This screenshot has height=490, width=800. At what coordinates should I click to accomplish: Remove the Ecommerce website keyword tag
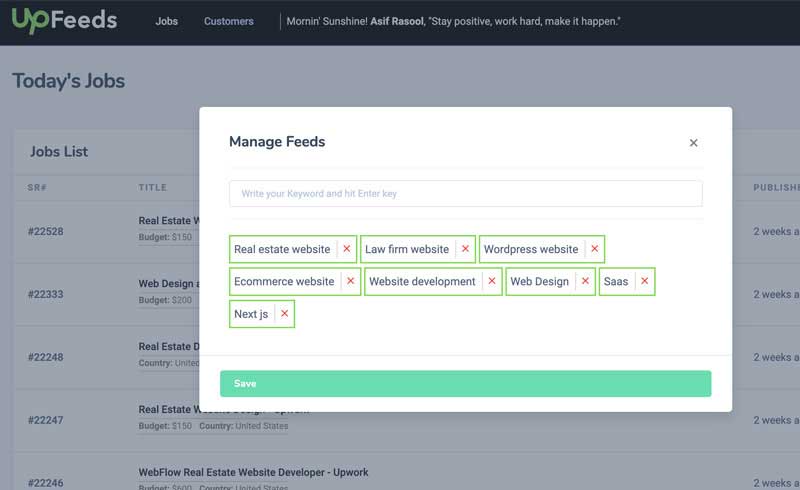click(350, 281)
